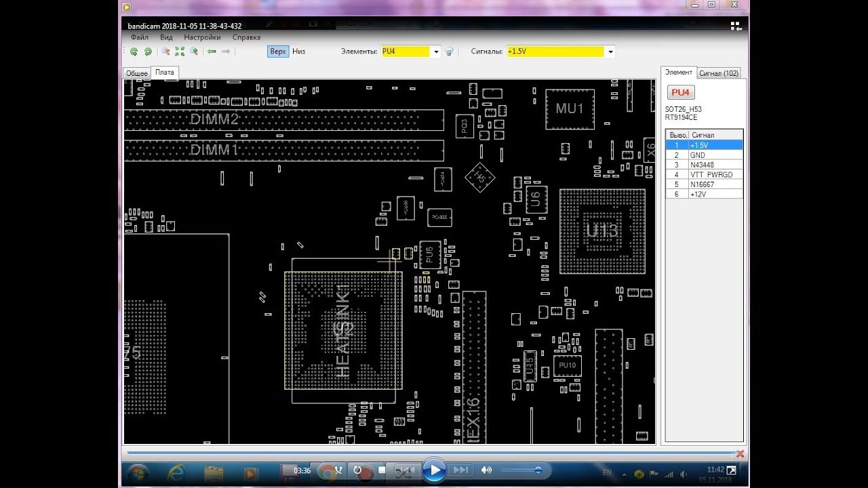Mute the media player speaker icon
Image resolution: width=868 pixels, height=488 pixels.
(486, 470)
